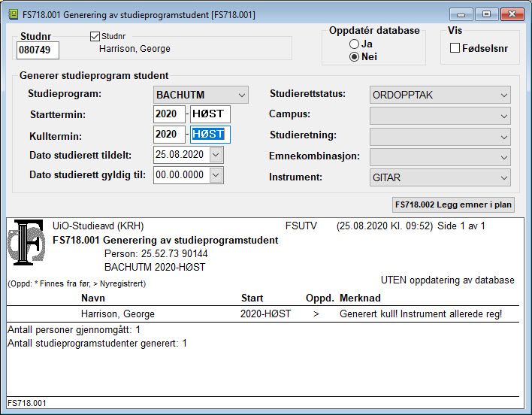Click the Studnr input field 080749

tap(38, 50)
